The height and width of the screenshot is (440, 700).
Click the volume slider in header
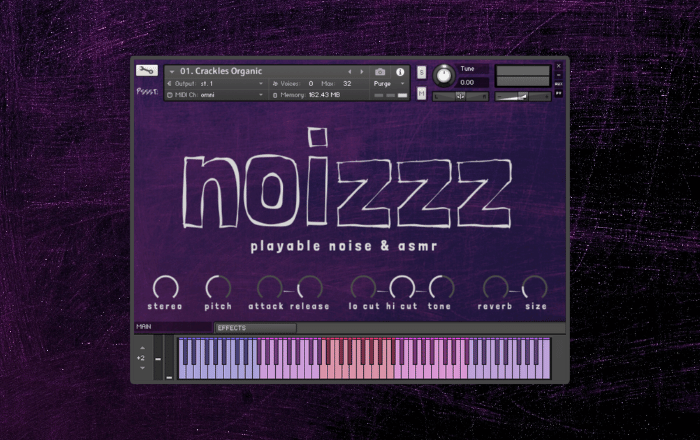coord(522,96)
